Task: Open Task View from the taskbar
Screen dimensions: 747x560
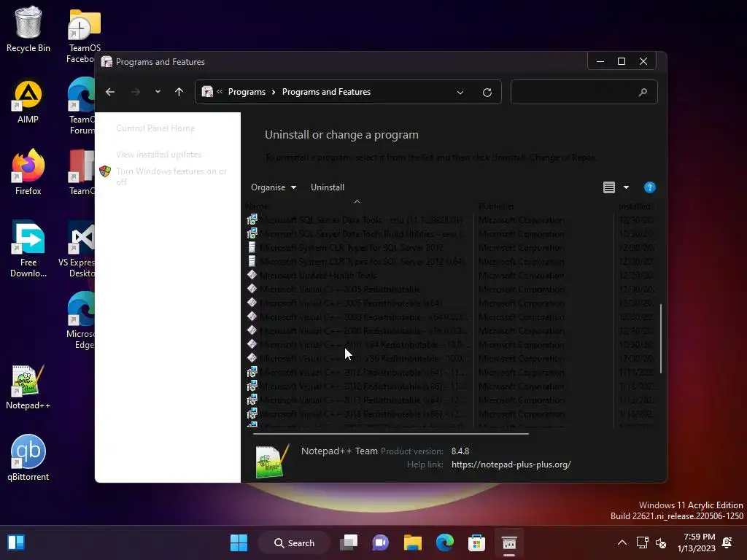Action: coord(349,542)
